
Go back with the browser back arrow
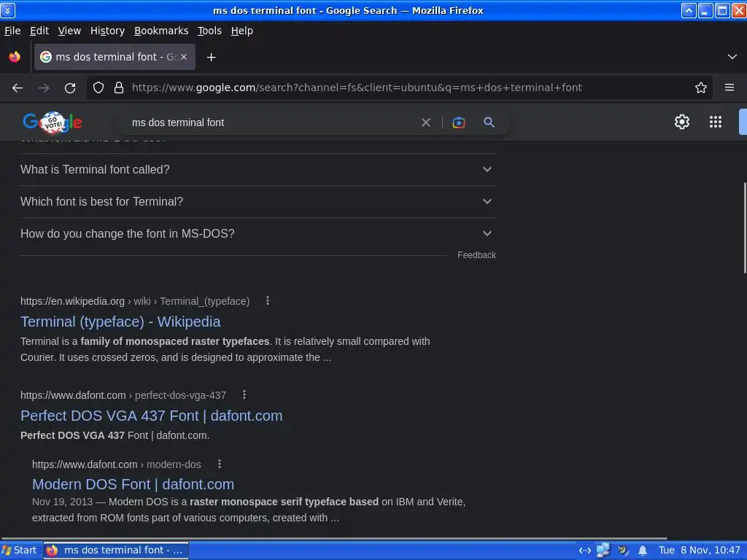coord(18,87)
